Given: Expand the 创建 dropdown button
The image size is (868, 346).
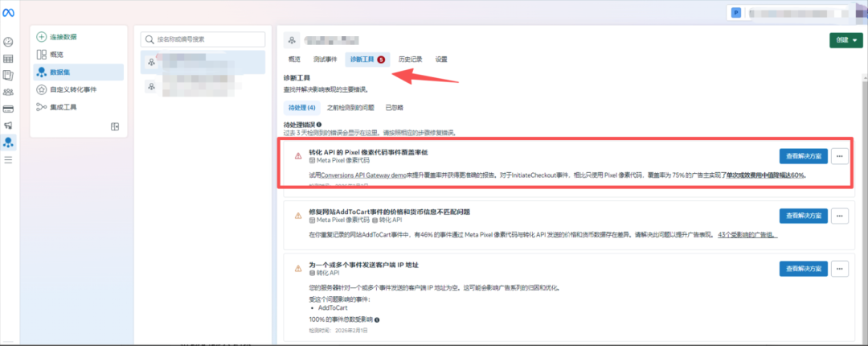Looking at the screenshot, I should pos(845,39).
